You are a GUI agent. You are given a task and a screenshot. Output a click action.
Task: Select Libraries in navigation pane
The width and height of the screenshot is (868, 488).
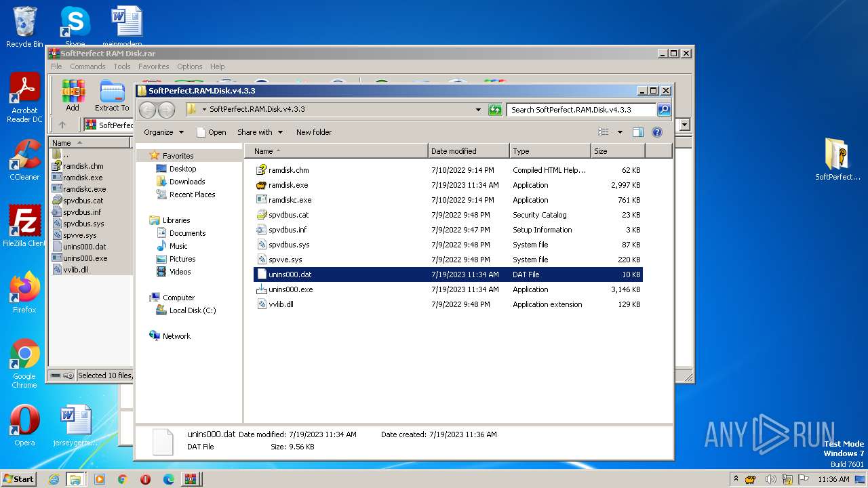coord(176,220)
